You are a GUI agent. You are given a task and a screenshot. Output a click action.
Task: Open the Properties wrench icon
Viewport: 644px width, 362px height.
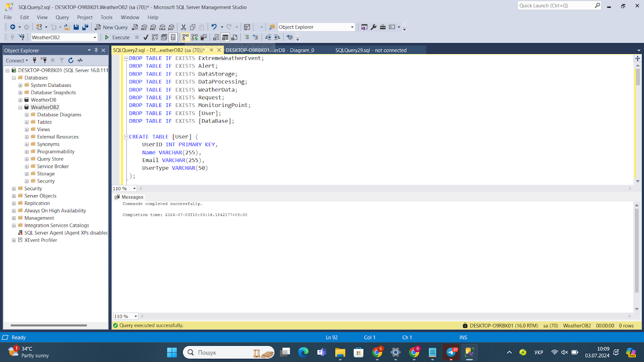(374, 27)
